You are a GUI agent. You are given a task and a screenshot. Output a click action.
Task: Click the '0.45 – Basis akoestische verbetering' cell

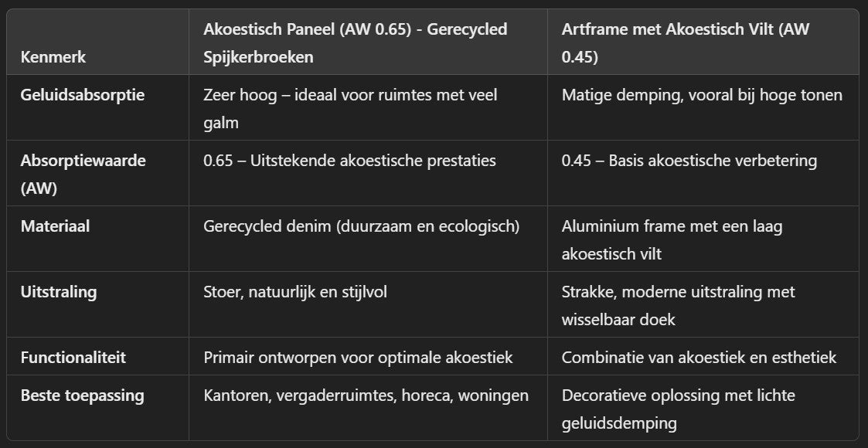[689, 161]
